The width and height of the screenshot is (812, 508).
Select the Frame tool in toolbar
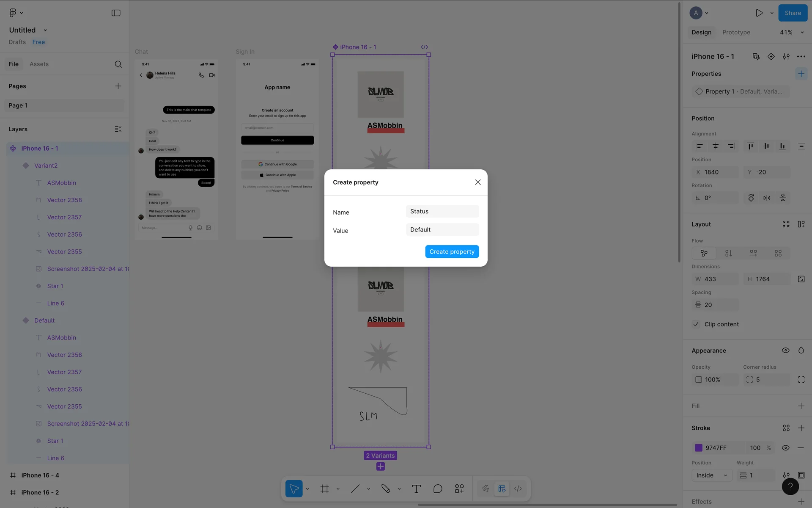coord(324,489)
